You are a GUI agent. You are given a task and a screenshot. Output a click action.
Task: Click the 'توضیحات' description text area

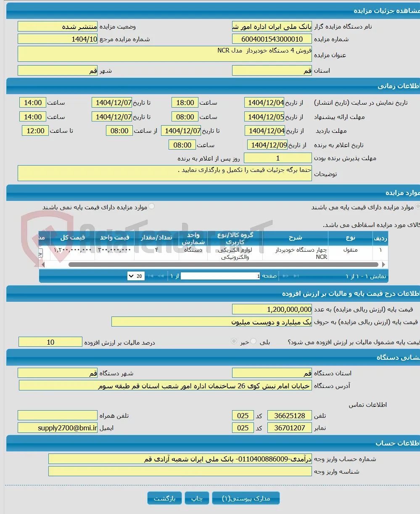(x=165, y=173)
